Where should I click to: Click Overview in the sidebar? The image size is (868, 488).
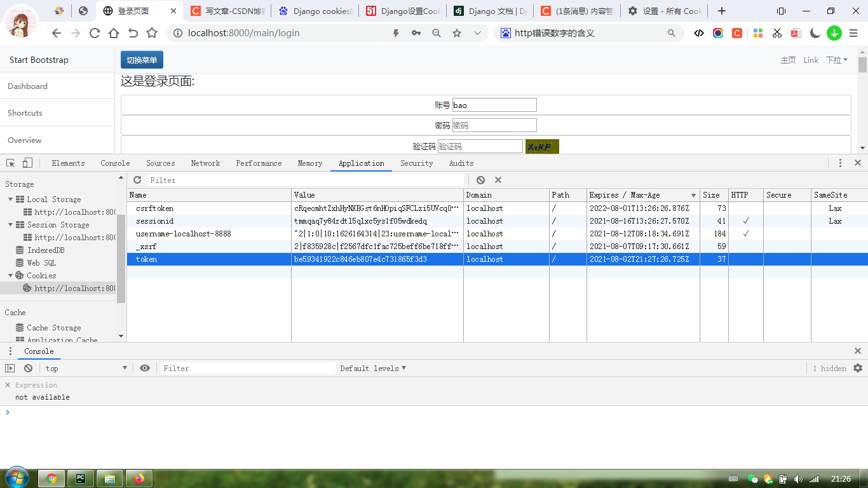click(x=57, y=140)
